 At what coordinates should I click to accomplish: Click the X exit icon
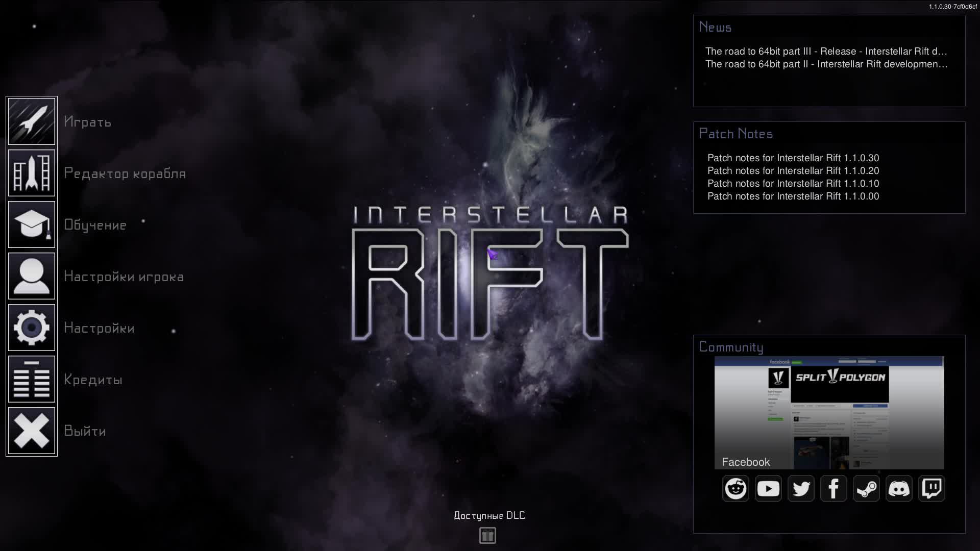click(32, 431)
